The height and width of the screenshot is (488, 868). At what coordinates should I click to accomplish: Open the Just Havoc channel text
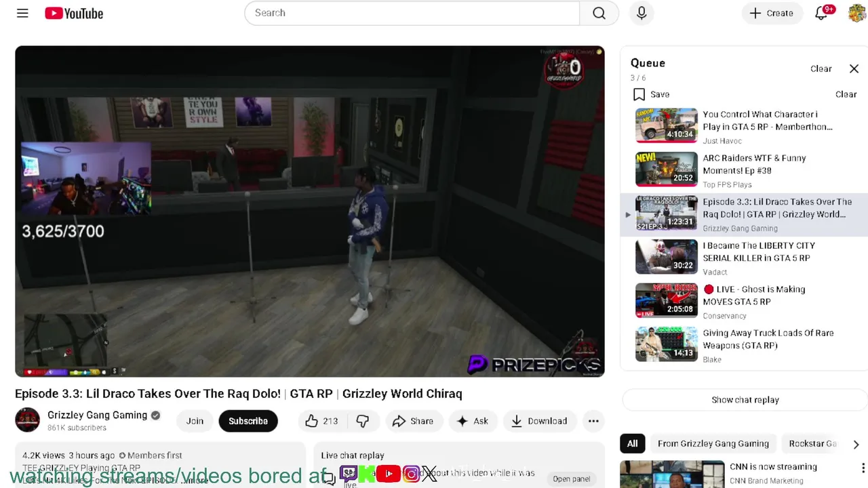(722, 141)
